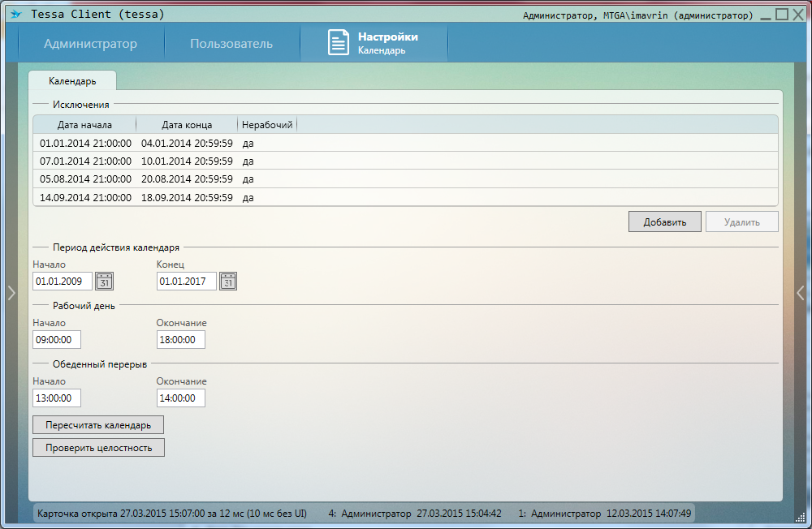Switch to the Администратор tab
This screenshot has height=529, width=812.
pos(90,44)
